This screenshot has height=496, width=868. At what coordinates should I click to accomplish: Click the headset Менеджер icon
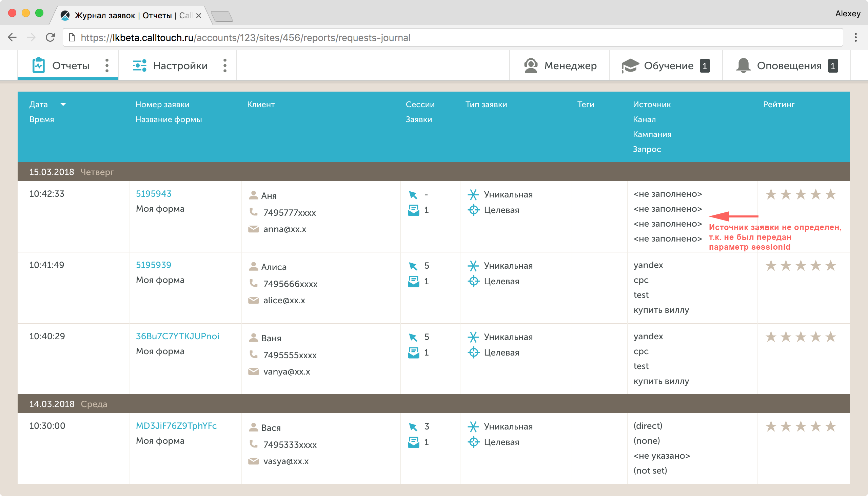[531, 65]
